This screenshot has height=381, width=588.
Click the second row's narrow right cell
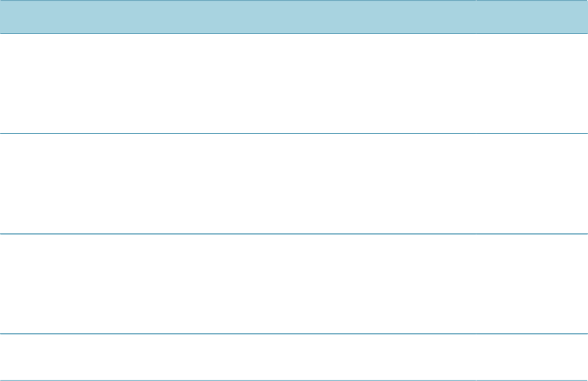tap(532, 184)
